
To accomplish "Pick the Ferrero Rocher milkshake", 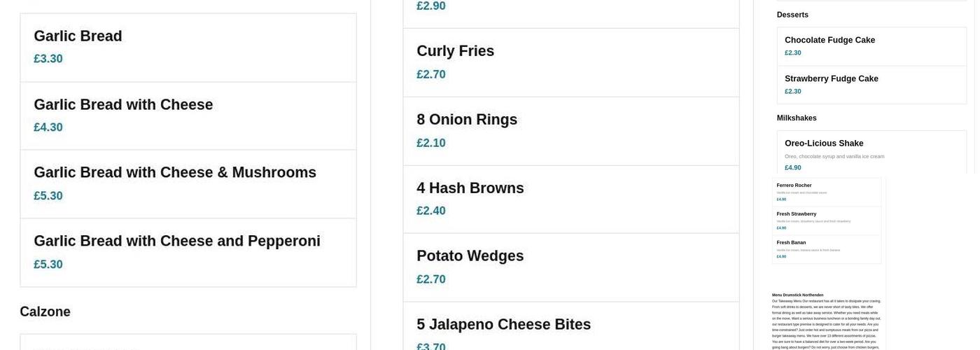I will 794,185.
